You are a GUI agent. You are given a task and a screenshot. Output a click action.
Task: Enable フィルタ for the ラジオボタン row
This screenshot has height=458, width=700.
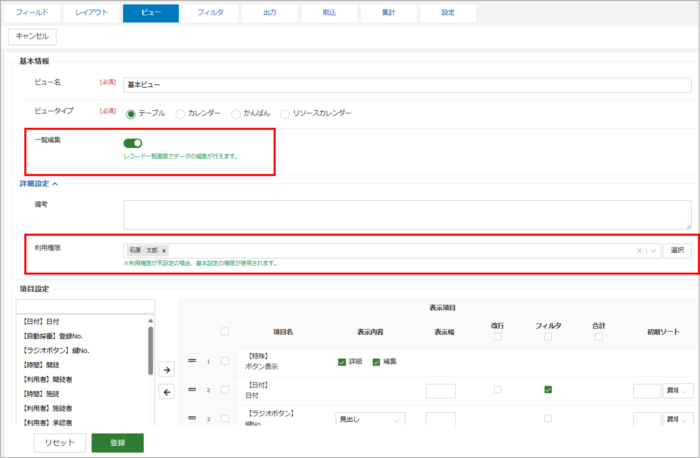click(x=548, y=418)
